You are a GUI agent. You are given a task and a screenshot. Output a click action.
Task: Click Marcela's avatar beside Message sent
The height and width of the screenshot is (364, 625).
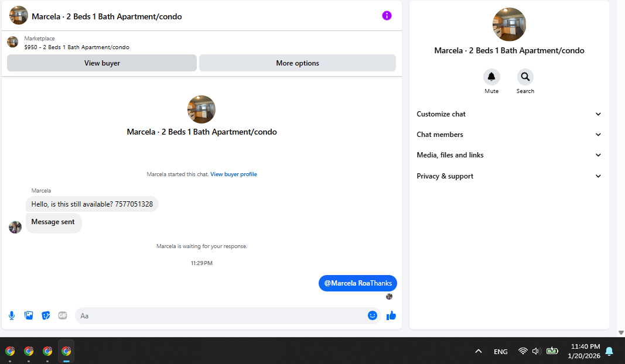coord(15,227)
